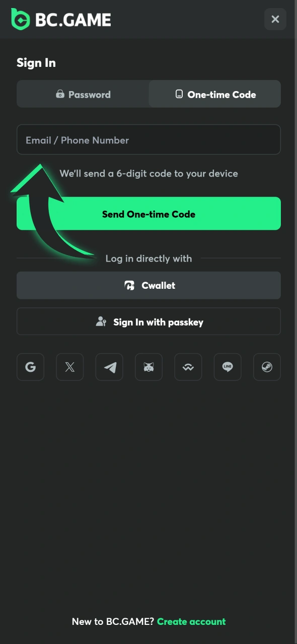Select the WalletConnect login icon
This screenshot has height=644, width=297.
[188, 367]
